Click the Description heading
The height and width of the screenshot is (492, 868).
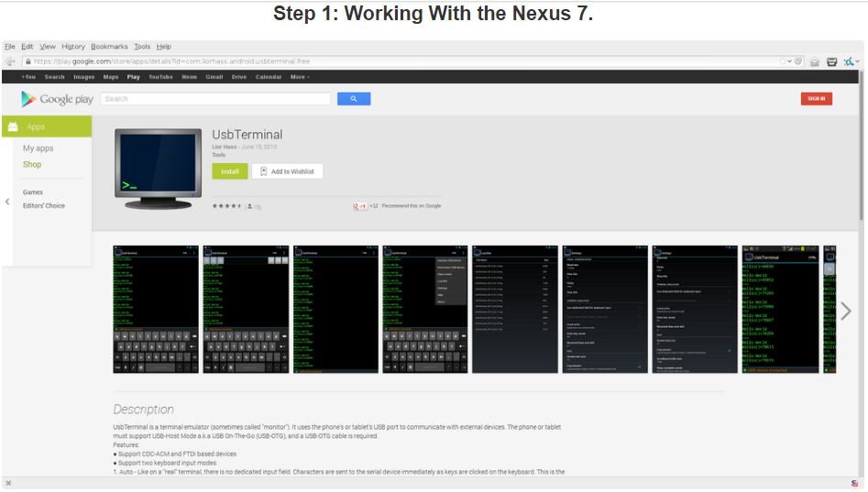click(143, 410)
